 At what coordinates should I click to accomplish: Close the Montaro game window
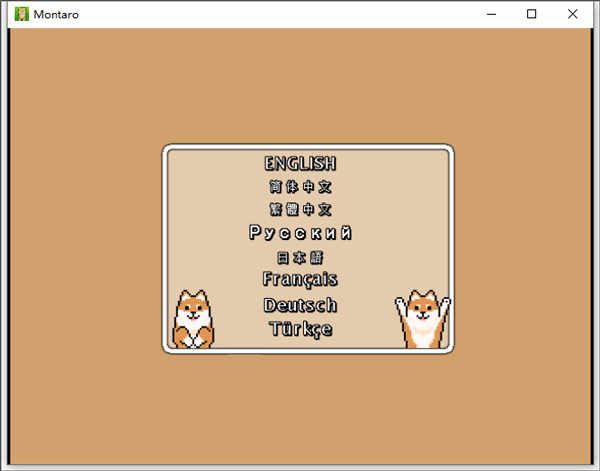572,14
